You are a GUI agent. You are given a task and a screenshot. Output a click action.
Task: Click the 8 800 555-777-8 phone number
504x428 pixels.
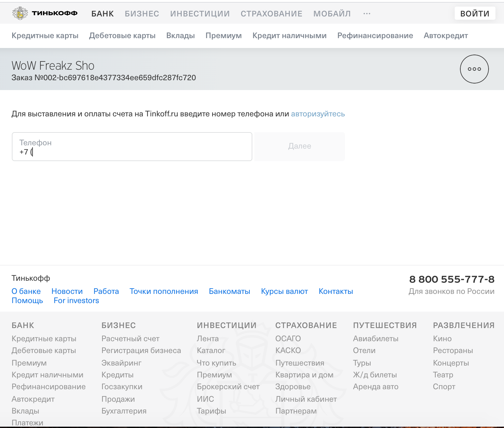[x=452, y=279]
